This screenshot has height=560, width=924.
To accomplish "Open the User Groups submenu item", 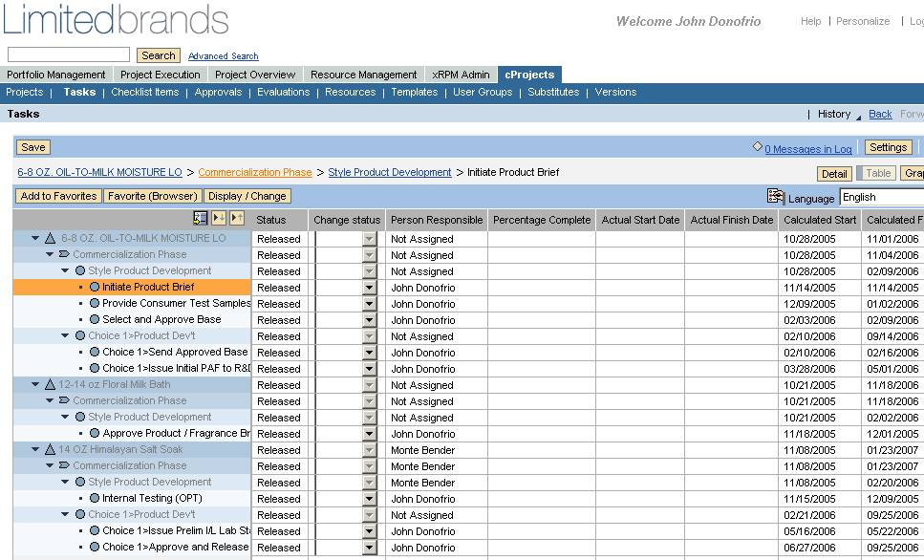I will (x=483, y=92).
